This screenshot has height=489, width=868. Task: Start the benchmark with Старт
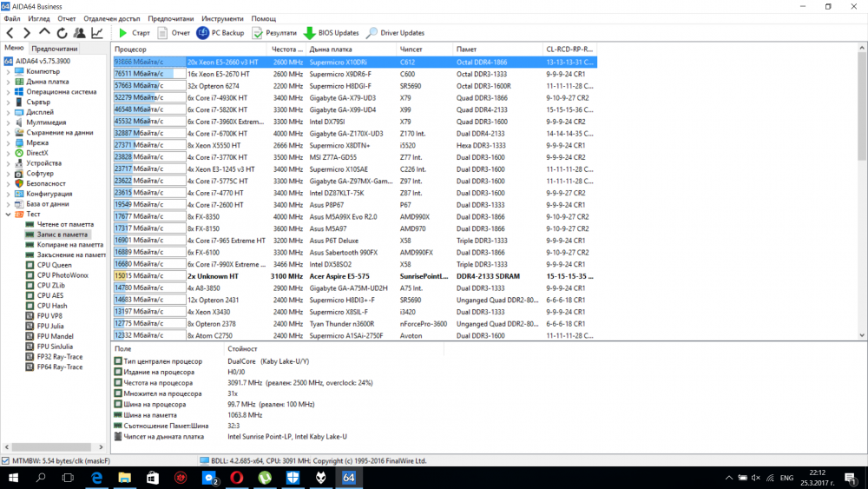click(x=135, y=33)
